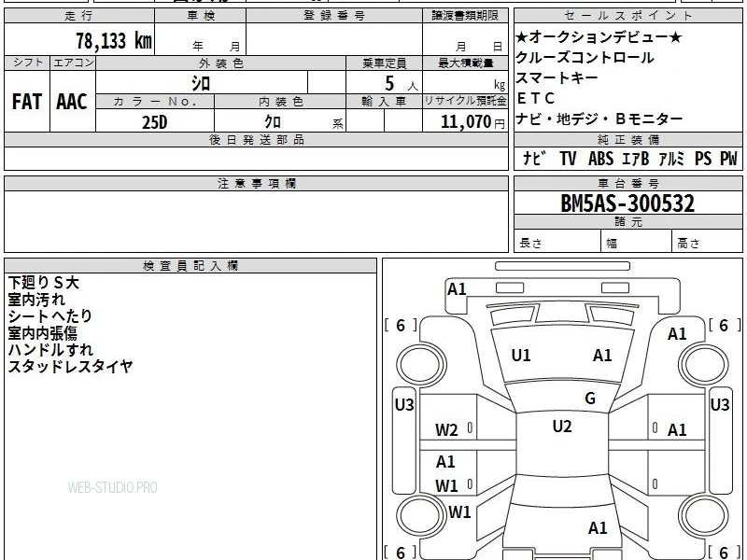Click the 乗車定員 header
747x560 pixels.
tap(384, 63)
